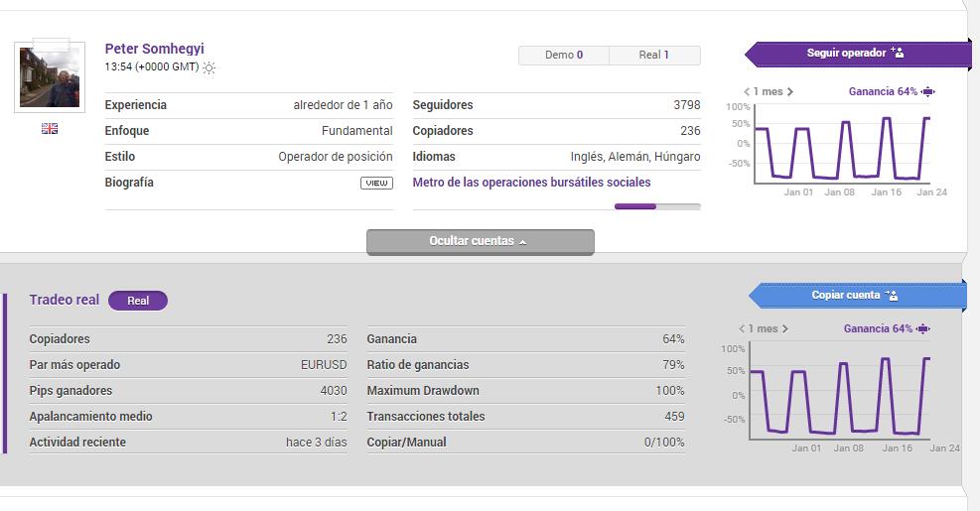
Task: Click the social trading meter progress bar
Action: click(x=656, y=206)
